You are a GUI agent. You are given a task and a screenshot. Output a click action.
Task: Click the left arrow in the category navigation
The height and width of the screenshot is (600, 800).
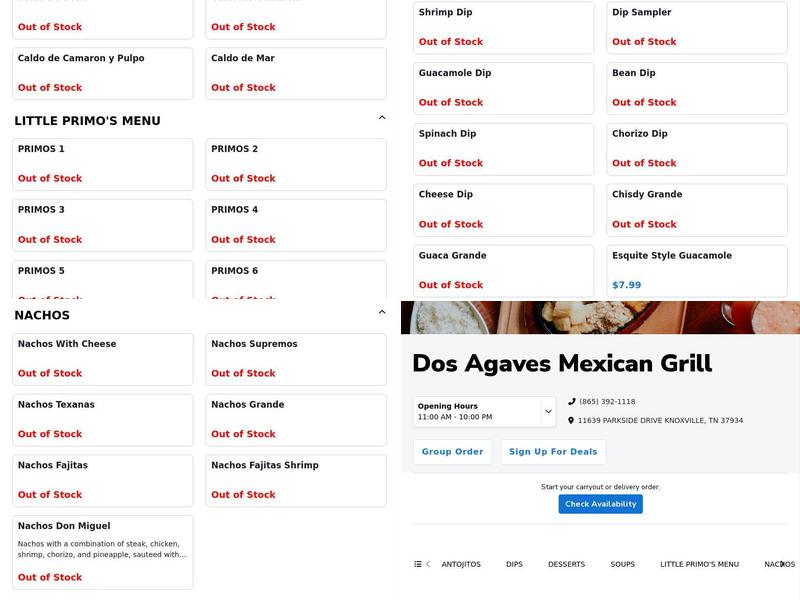tap(429, 564)
